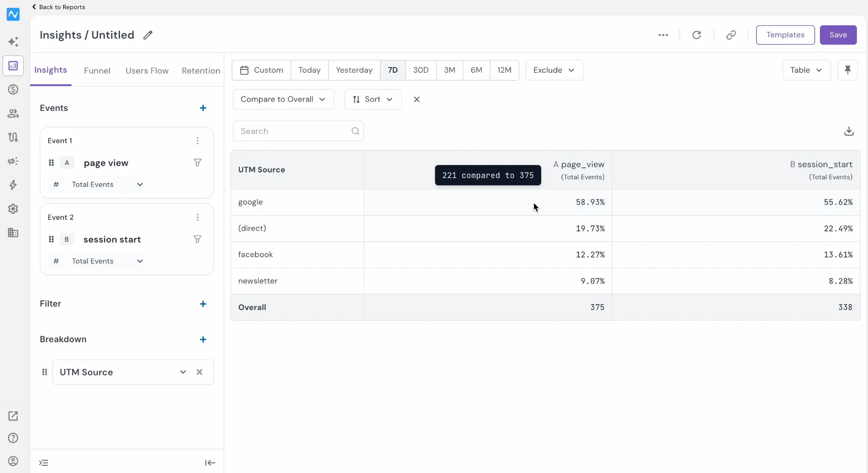868x473 pixels.
Task: Add a filter to the session start event
Action: tap(197, 239)
